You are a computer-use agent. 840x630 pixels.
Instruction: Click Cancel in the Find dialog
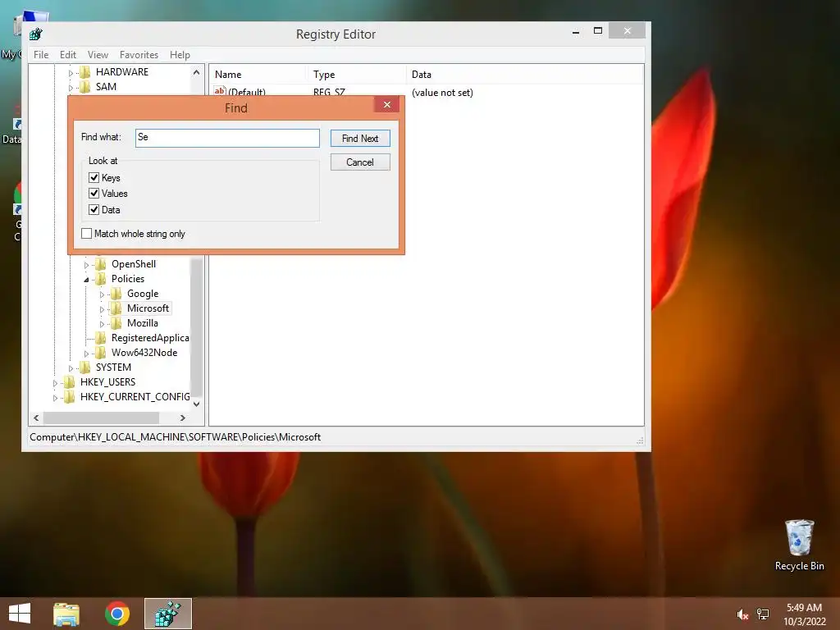tap(360, 162)
